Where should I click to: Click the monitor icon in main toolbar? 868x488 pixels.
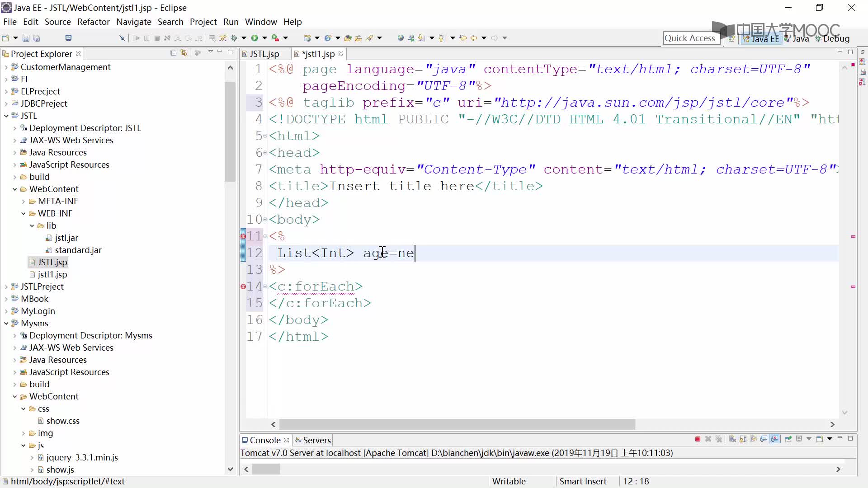click(68, 38)
